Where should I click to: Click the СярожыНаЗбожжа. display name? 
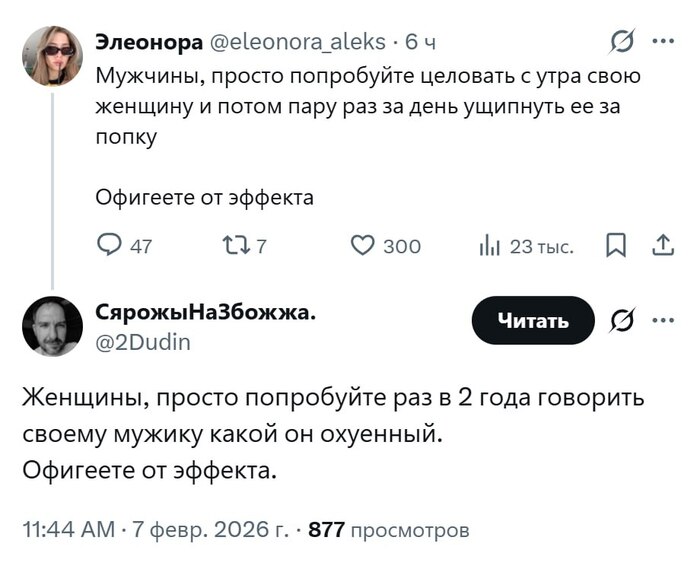[x=206, y=312]
